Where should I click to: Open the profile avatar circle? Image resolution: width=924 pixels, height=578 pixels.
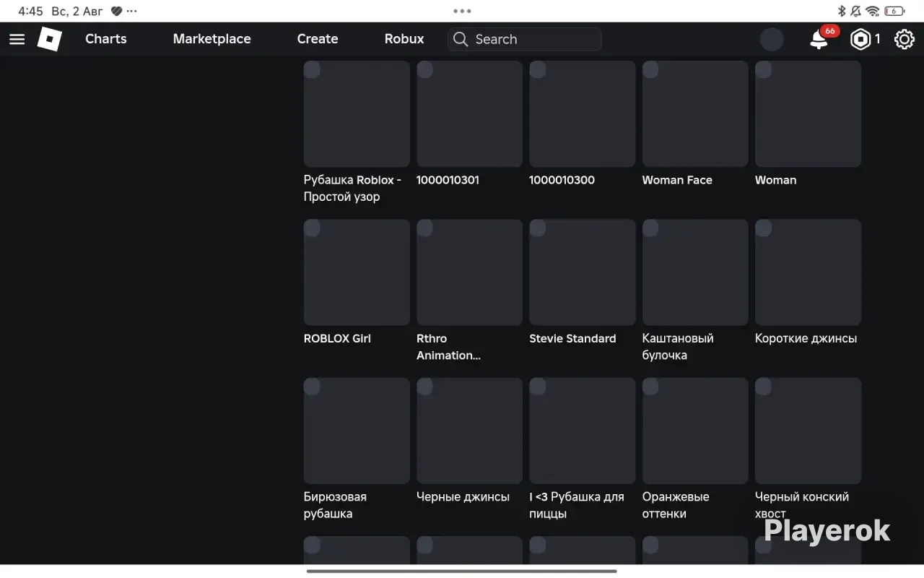(x=772, y=39)
